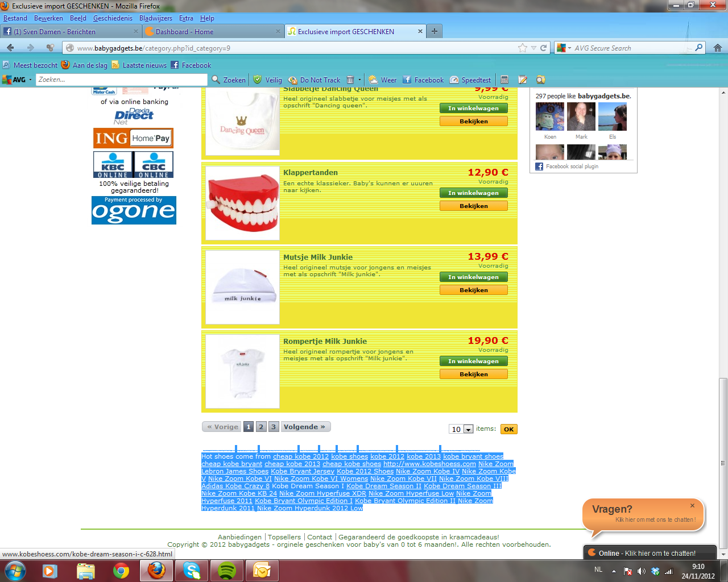Open the Weer weather toolbar button
Viewport: 728px width, 582px height.
coord(382,80)
